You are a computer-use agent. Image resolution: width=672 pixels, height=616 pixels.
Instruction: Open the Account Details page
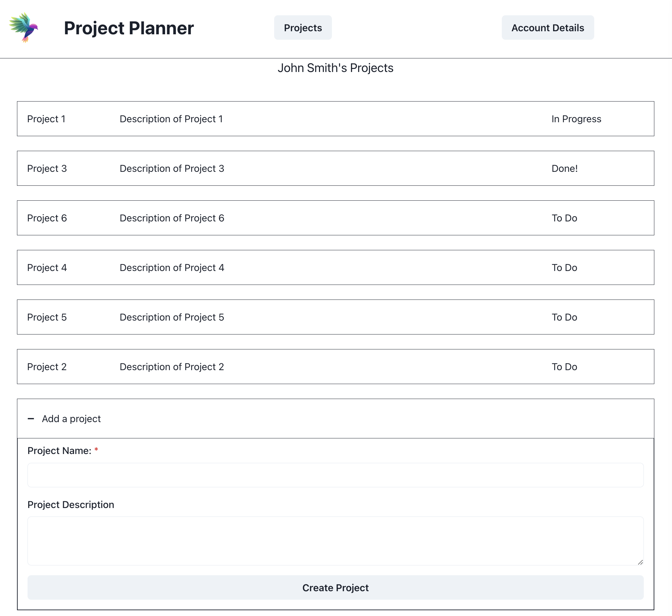pos(548,28)
